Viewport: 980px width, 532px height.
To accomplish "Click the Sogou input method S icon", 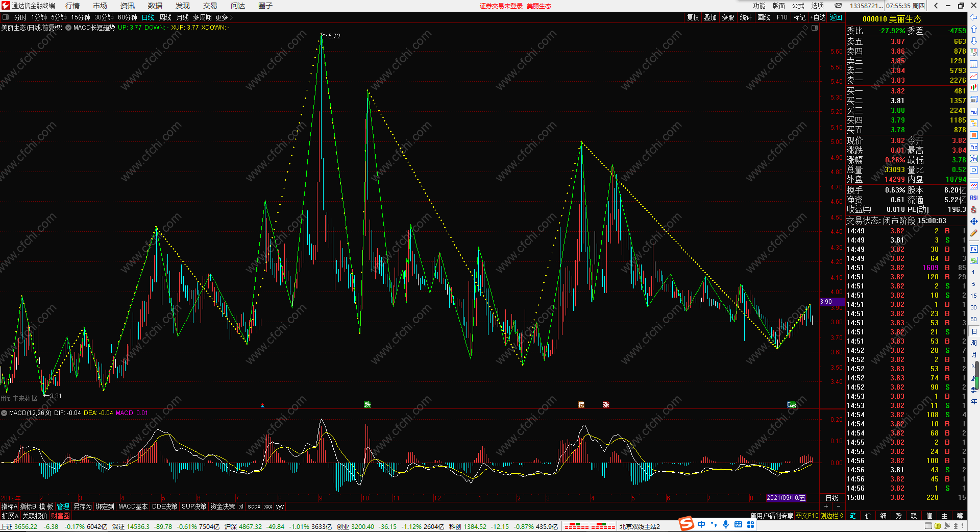I will pos(687,524).
